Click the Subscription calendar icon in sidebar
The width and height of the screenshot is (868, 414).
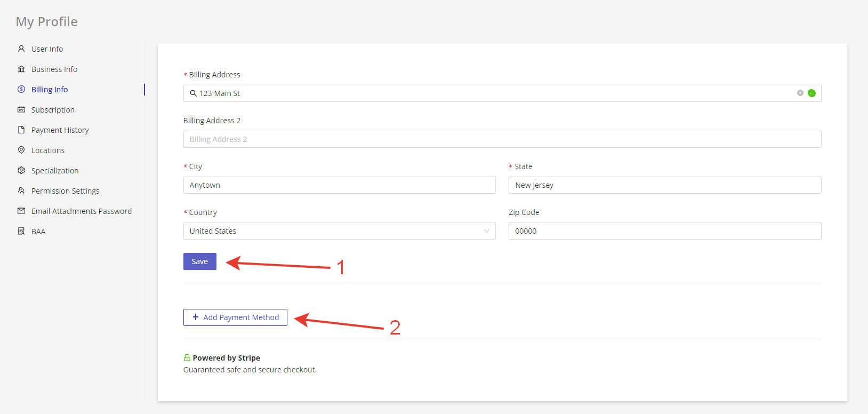[21, 110]
